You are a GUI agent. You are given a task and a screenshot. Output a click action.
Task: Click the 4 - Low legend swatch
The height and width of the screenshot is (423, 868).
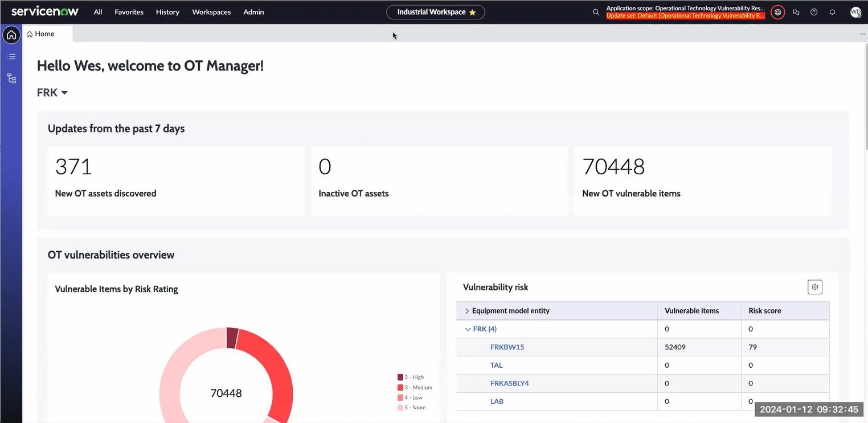400,398
